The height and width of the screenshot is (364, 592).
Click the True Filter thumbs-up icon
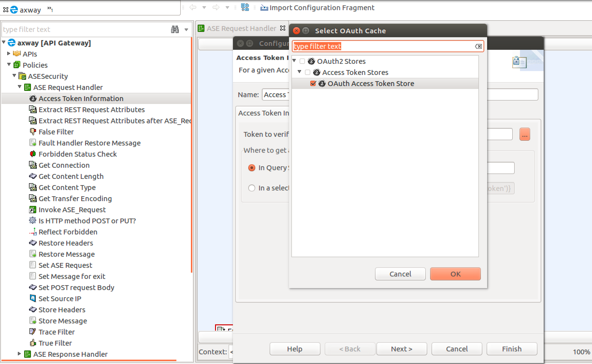click(x=33, y=343)
